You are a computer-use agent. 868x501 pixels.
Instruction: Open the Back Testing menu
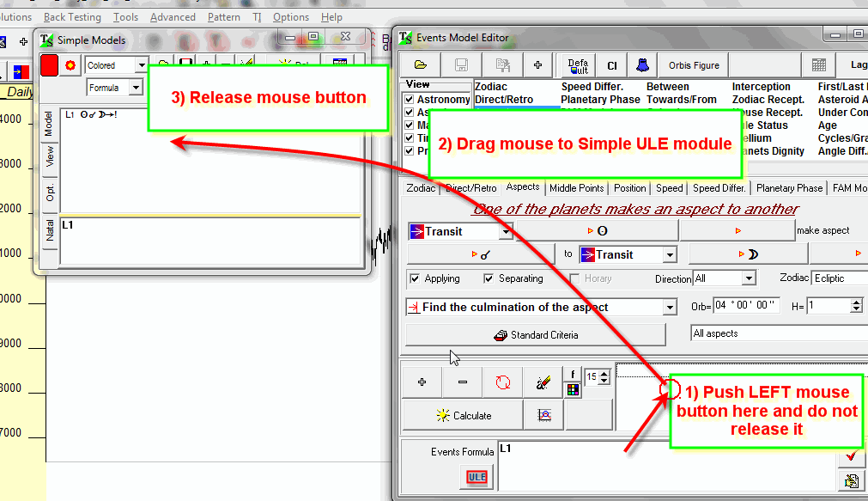72,17
